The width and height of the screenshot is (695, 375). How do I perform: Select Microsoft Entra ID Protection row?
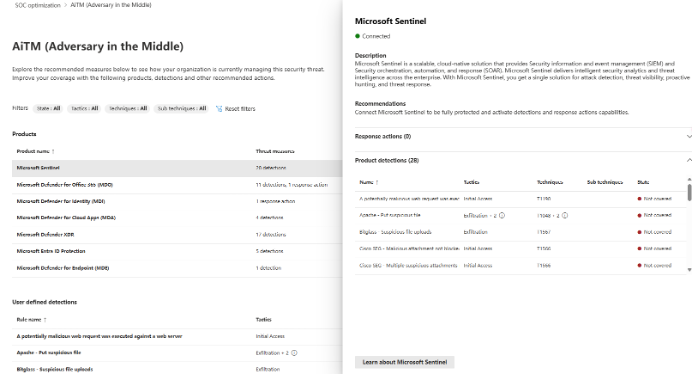coord(177,251)
